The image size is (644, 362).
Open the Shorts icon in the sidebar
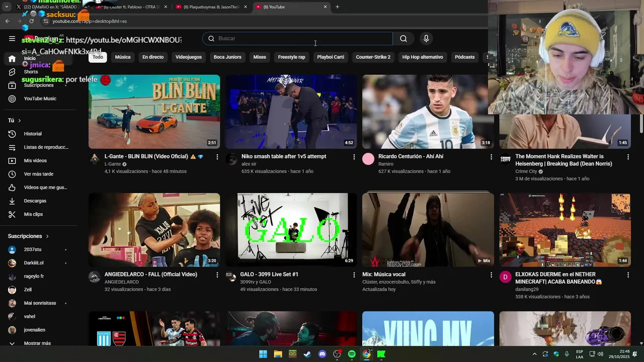coord(12,72)
